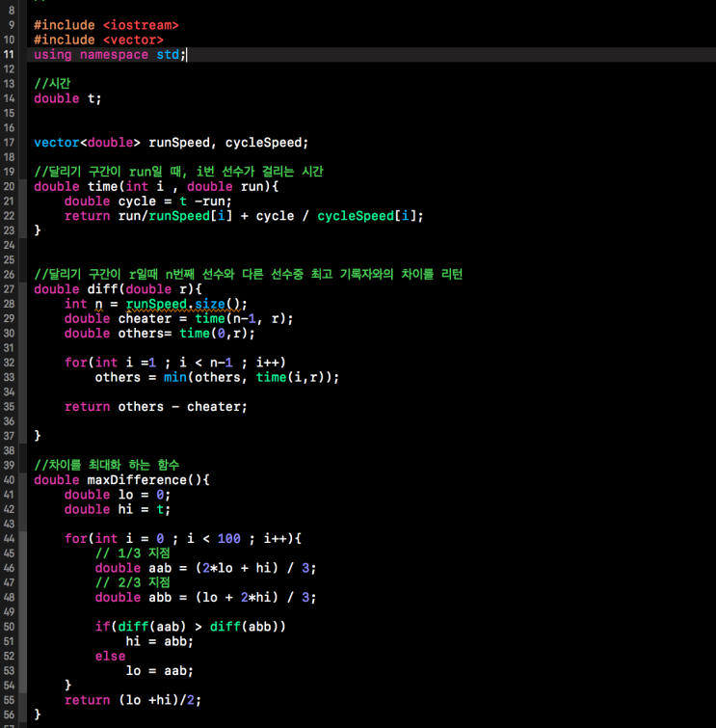
Task: Click 'return (lo +hi)/2;' line
Action: pos(133,700)
